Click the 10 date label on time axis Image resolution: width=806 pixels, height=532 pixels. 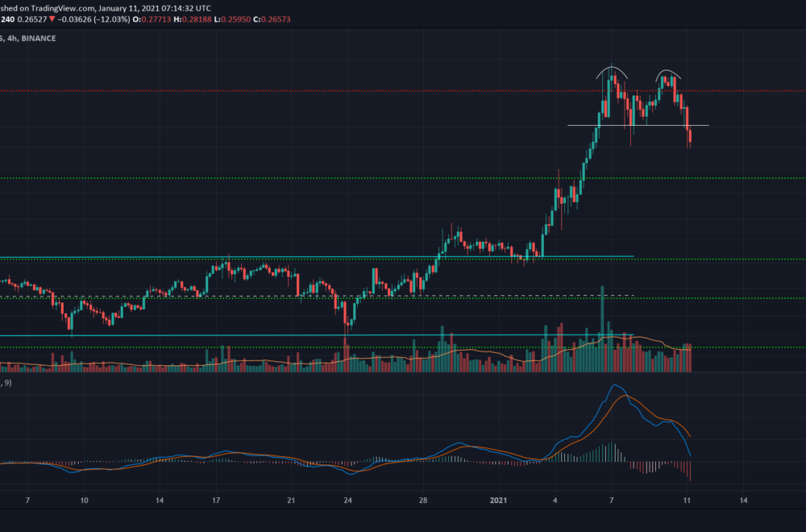point(85,500)
